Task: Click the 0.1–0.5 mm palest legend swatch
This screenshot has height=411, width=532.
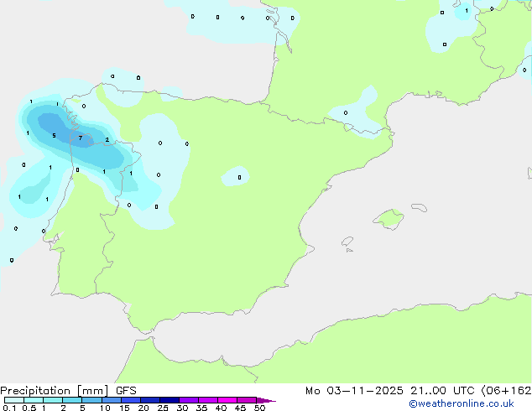Action: (x=14, y=400)
